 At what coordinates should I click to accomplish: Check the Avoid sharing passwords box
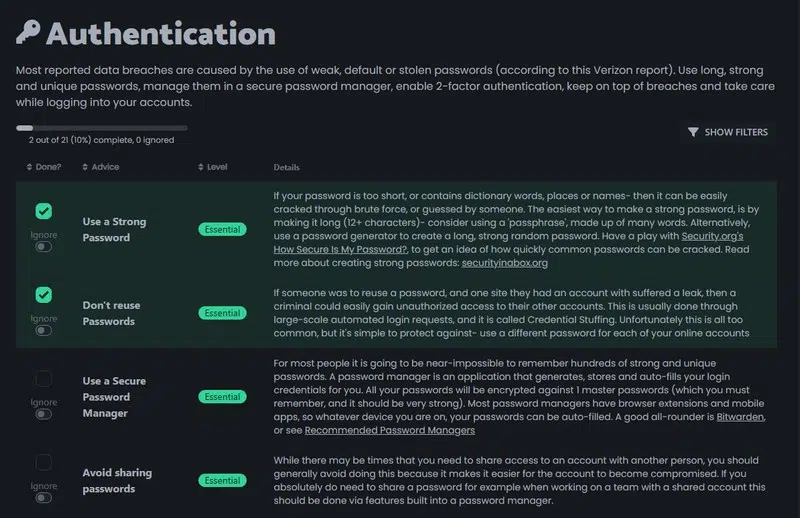click(43, 462)
